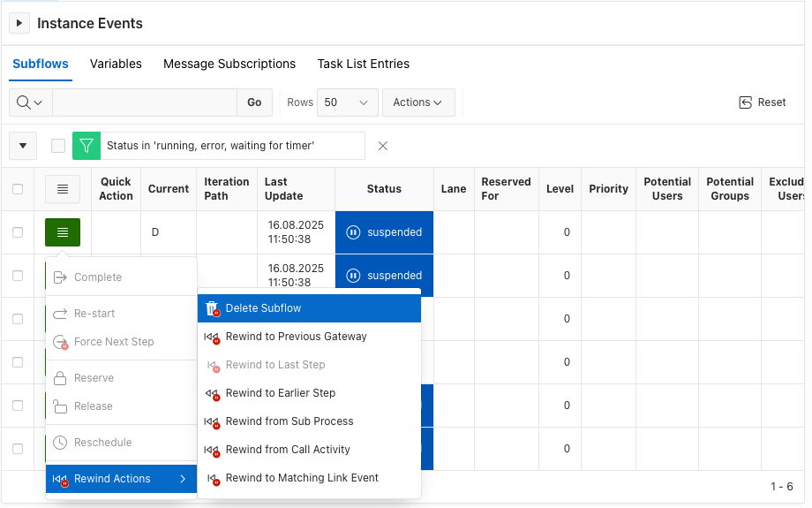Click the Level column header
The width and height of the screenshot is (812, 508).
(x=560, y=189)
